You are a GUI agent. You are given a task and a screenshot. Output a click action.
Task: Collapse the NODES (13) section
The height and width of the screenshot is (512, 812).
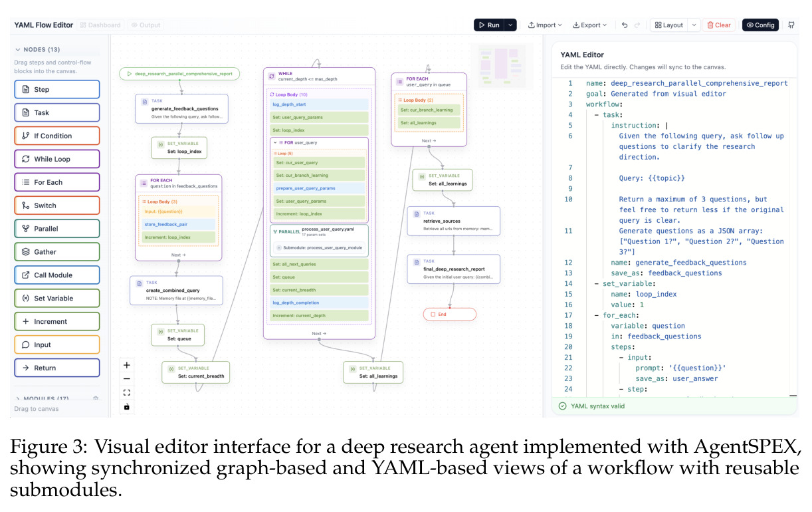point(18,49)
